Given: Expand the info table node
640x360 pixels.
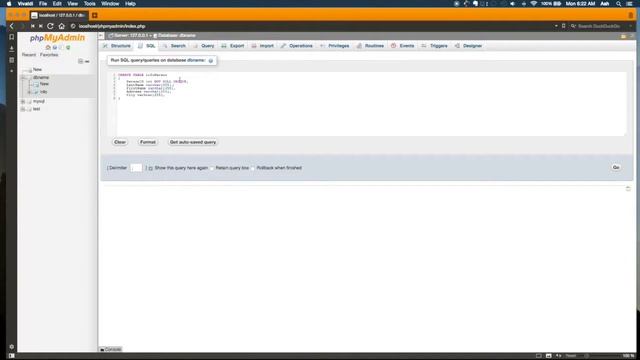Looking at the screenshot, I should 29,92.
